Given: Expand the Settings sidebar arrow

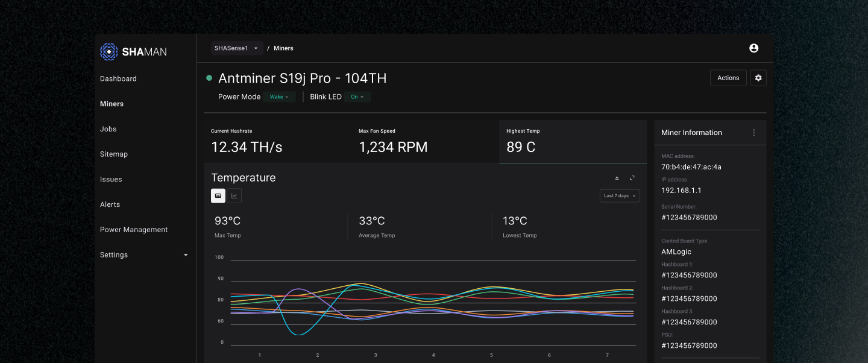Looking at the screenshot, I should pos(186,255).
